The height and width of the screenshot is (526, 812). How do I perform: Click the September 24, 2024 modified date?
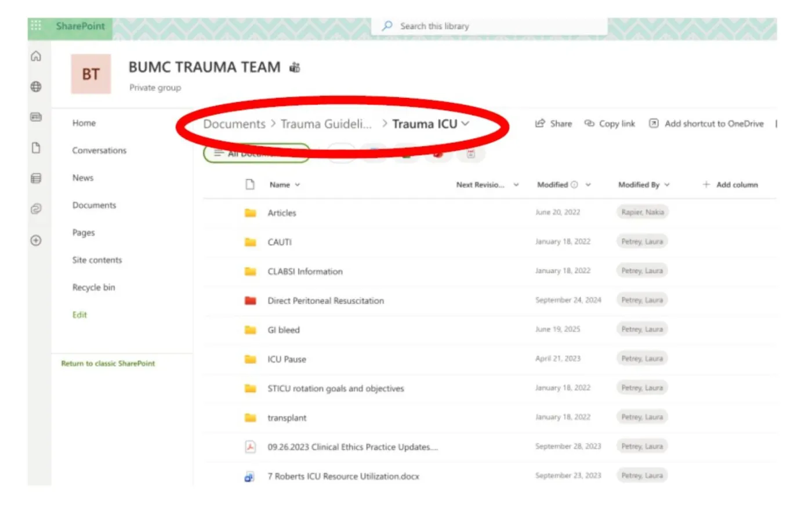point(568,300)
